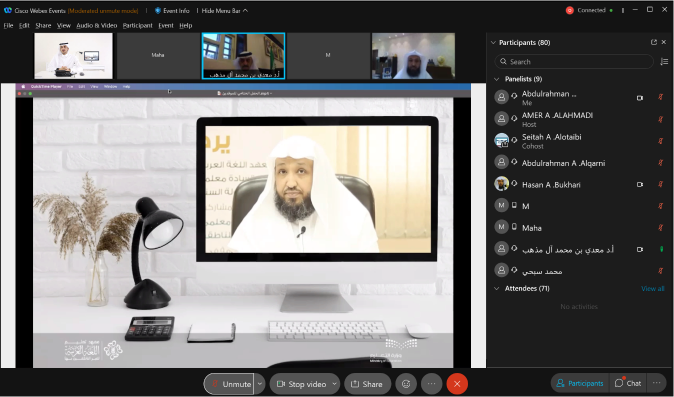The height and width of the screenshot is (397, 674).
Task: Click camera icon on أ.د معدي row
Action: (640, 249)
